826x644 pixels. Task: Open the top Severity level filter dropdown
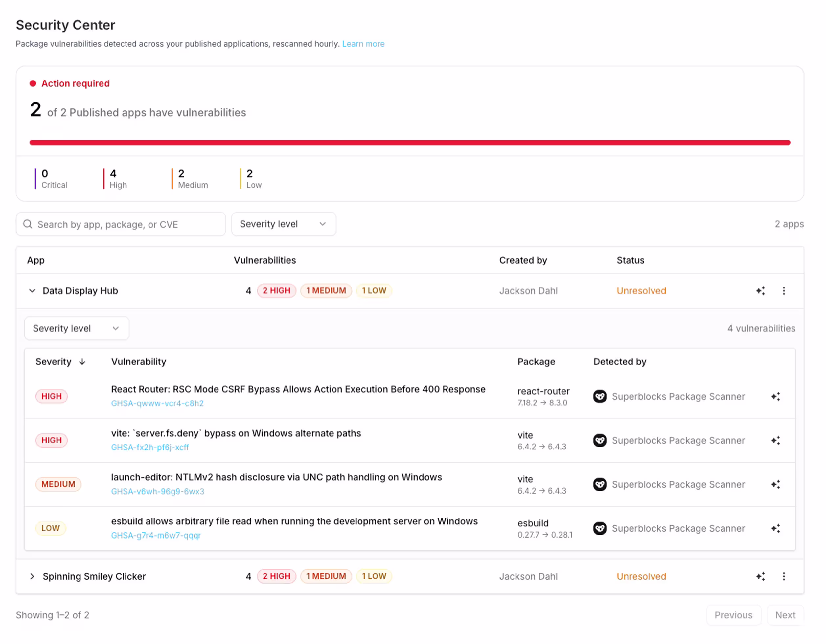coord(284,224)
